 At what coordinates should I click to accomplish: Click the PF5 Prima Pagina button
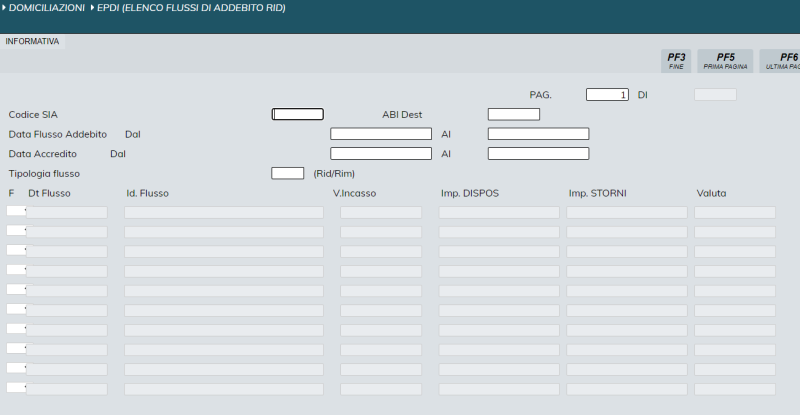725,61
